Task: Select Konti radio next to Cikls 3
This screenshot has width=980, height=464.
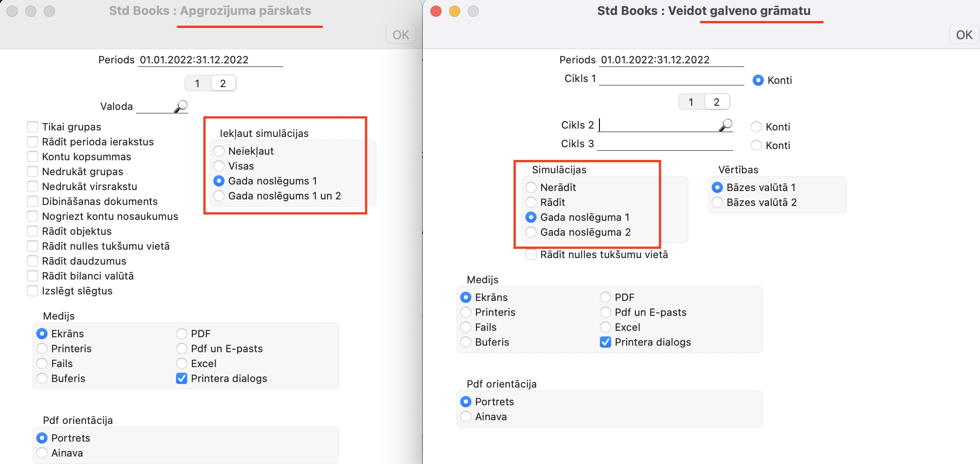Action: click(x=756, y=145)
